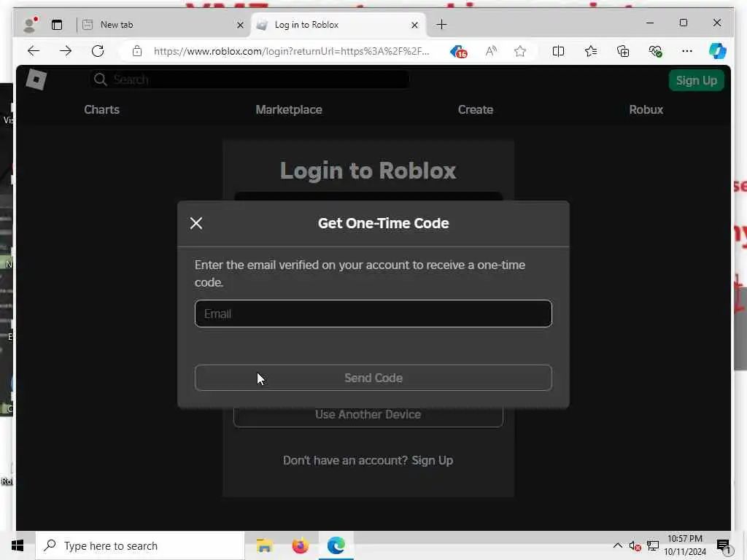
Task: Open the Favorites list icon
Action: click(591, 51)
